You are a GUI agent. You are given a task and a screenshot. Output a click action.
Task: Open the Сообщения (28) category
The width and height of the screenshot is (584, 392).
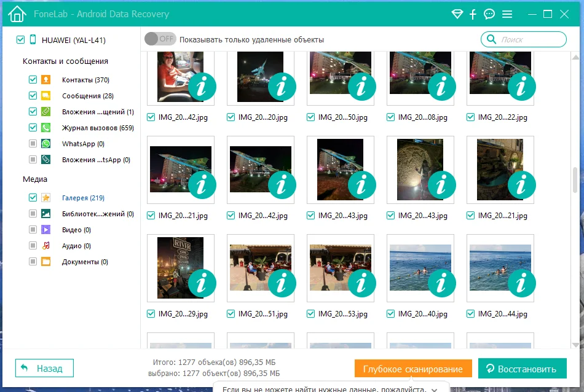tap(88, 96)
